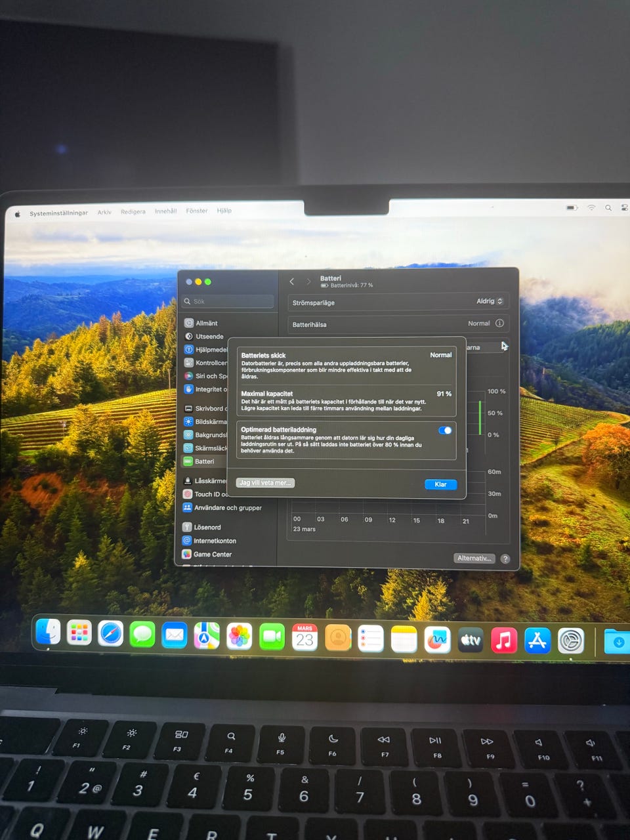This screenshot has height=840, width=630.
Task: Select Skärmsläckare in the sidebar
Action: point(206,448)
